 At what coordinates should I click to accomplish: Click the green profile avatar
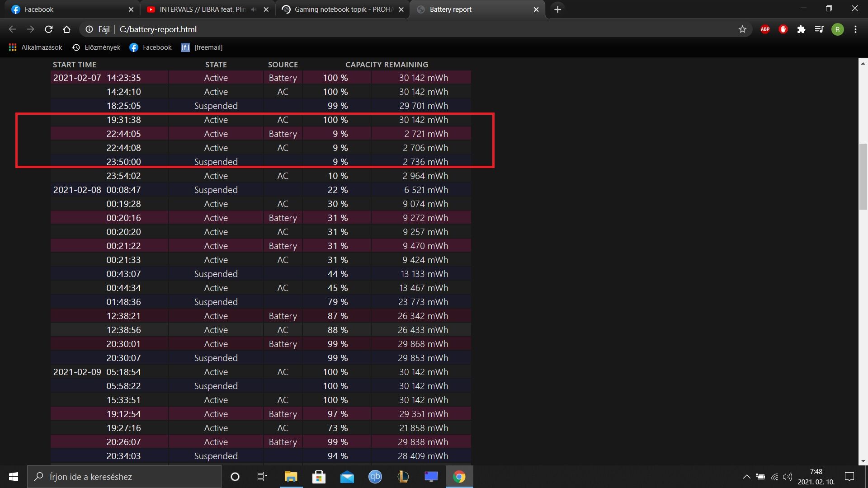click(x=837, y=29)
